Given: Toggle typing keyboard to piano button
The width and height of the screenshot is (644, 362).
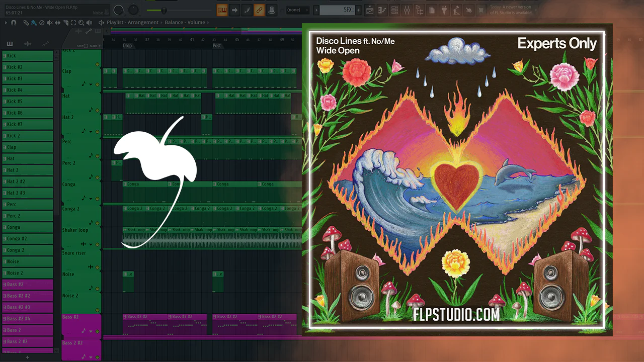Looking at the screenshot, I should coord(222,10).
